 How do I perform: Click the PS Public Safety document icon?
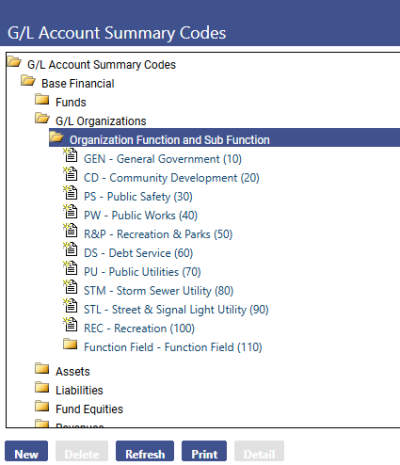pyautogui.click(x=70, y=193)
